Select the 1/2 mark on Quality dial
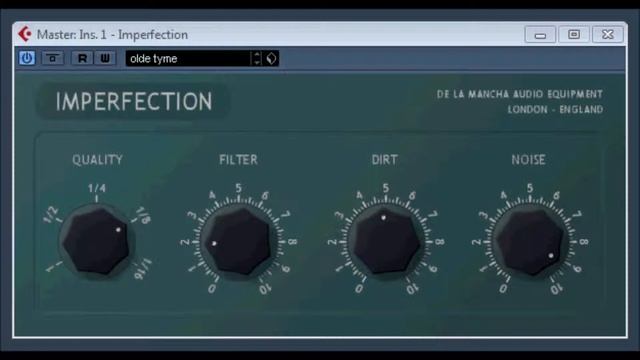 pos(51,215)
